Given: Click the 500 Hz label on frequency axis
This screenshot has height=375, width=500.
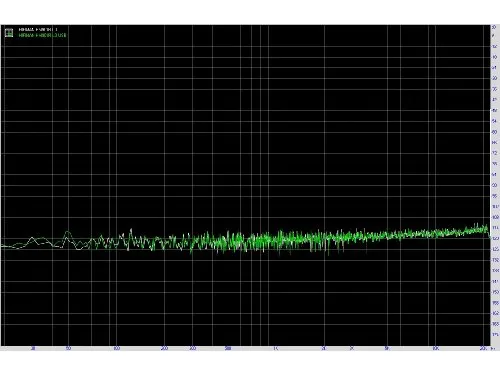Looking at the screenshot, I should click(x=228, y=348).
